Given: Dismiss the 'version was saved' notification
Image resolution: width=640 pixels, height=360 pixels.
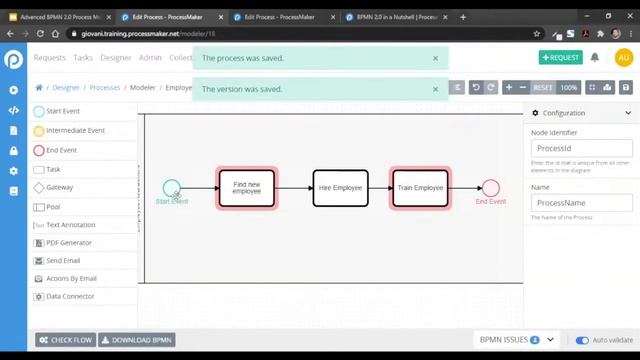Looking at the screenshot, I should coord(436,89).
